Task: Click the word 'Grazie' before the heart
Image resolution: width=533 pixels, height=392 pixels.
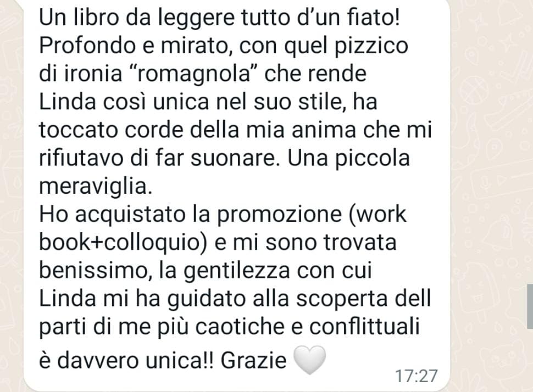Action: [x=253, y=360]
